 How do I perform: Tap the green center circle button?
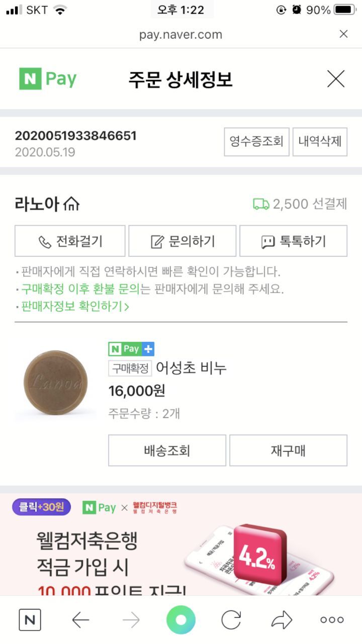click(181, 620)
